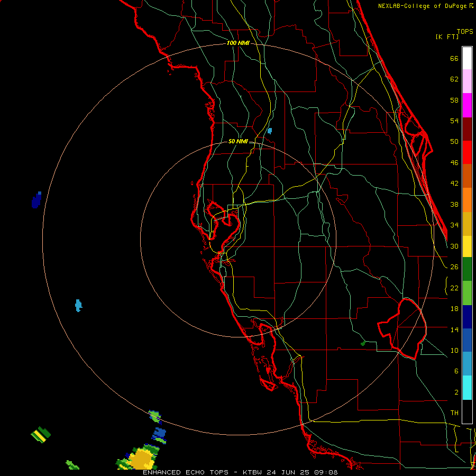
Task: Click the TOPS legend title
Action: click(x=465, y=31)
